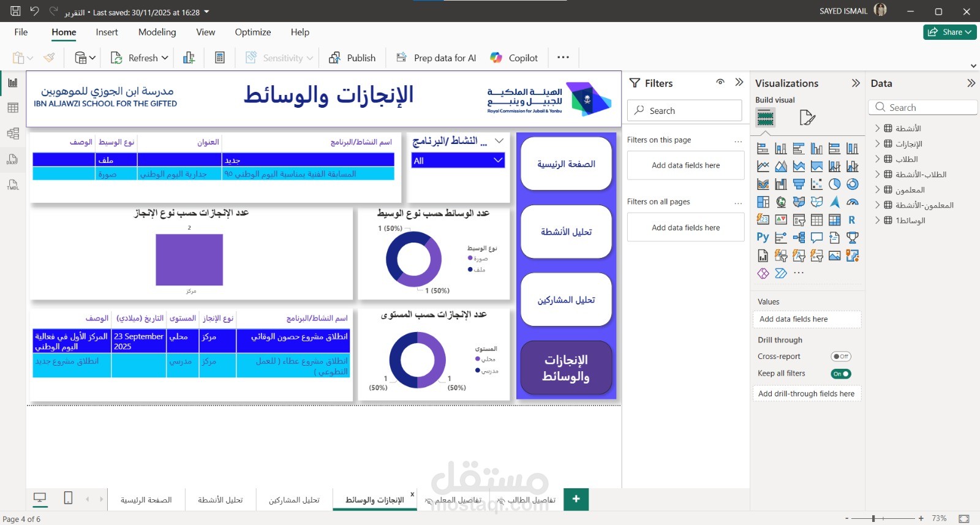This screenshot has height=525, width=980.
Task: Click Add drill-through fields here well
Action: click(x=807, y=393)
